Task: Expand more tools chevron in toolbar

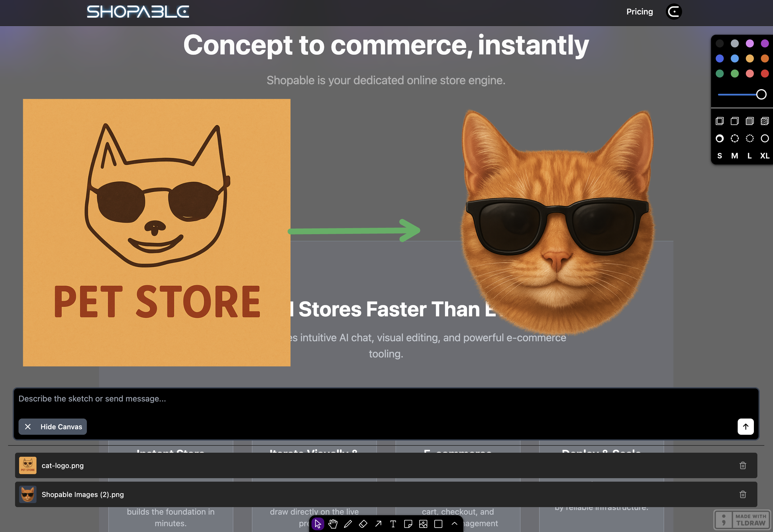Action: click(454, 524)
